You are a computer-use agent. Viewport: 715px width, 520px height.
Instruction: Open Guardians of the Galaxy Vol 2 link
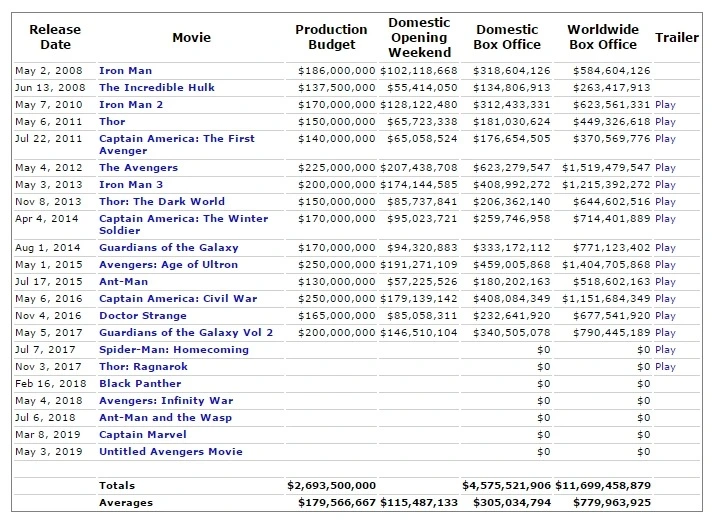(186, 333)
